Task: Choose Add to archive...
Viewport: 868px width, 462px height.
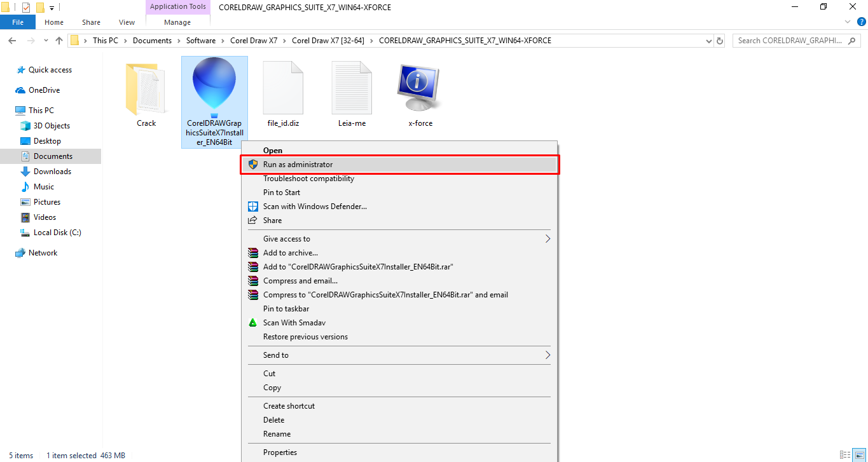Action: [x=399, y=253]
